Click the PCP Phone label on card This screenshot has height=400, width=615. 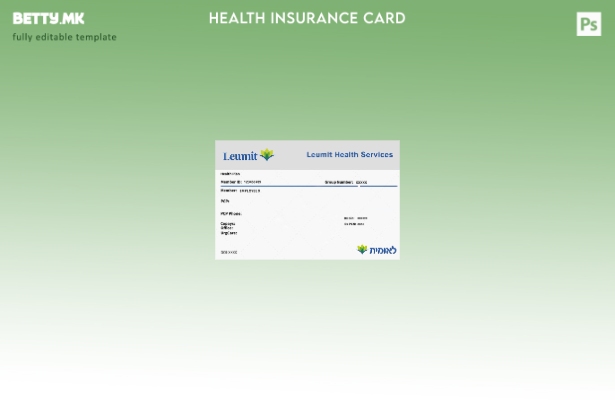point(231,213)
